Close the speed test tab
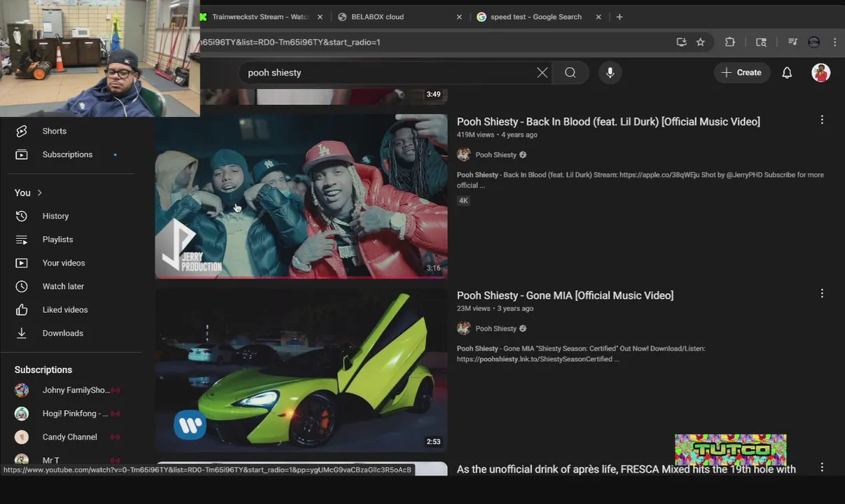Viewport: 845px width, 504px height. coord(598,17)
